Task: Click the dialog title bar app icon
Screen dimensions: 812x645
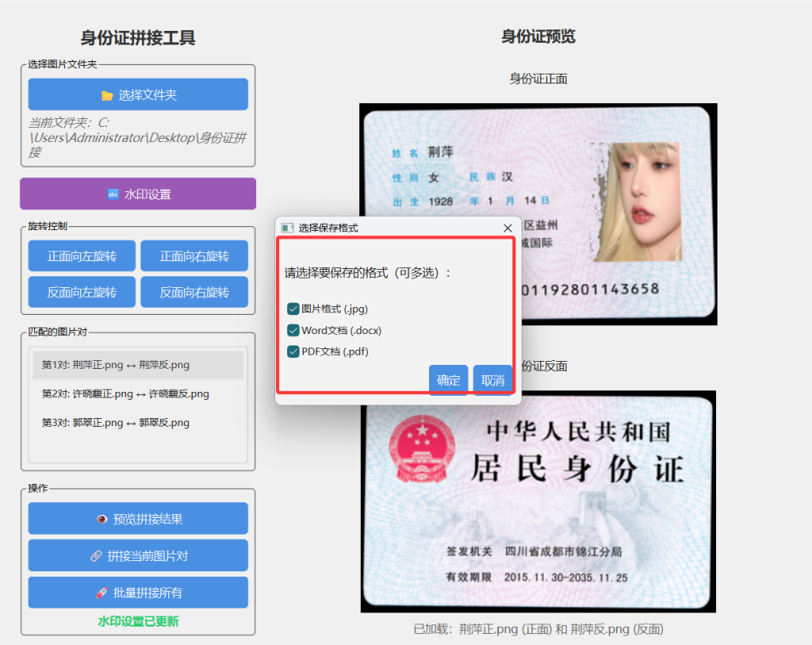Action: tap(287, 228)
